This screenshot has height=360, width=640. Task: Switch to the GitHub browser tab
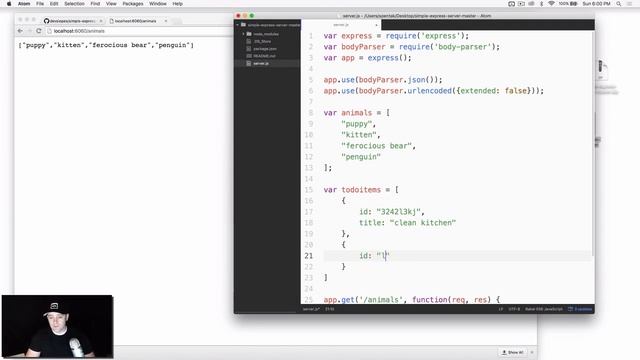72,21
